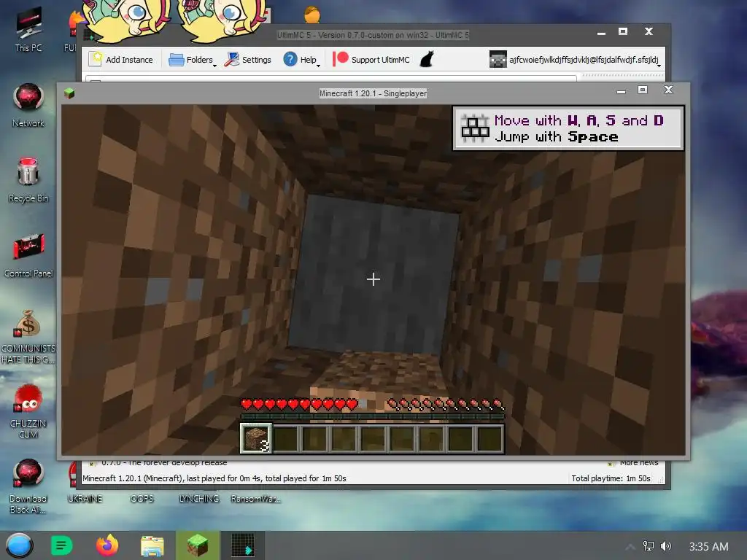This screenshot has width=747, height=560.
Task: Select the Recycle Bin desktop icon
Action: click(x=28, y=180)
